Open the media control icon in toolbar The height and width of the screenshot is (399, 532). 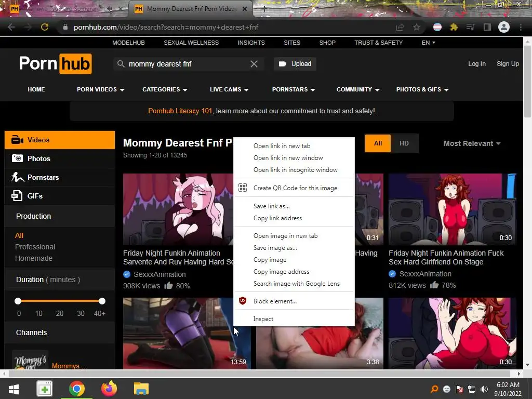tap(470, 27)
